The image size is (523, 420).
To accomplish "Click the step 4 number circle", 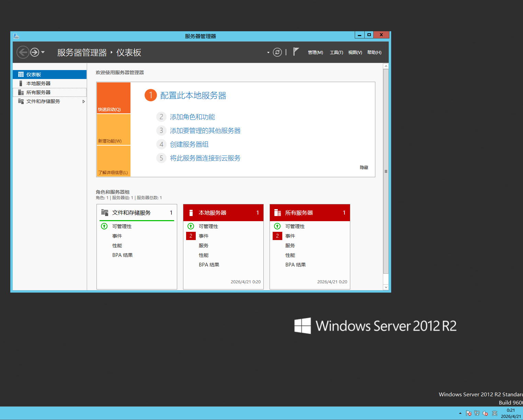I will 161,144.
